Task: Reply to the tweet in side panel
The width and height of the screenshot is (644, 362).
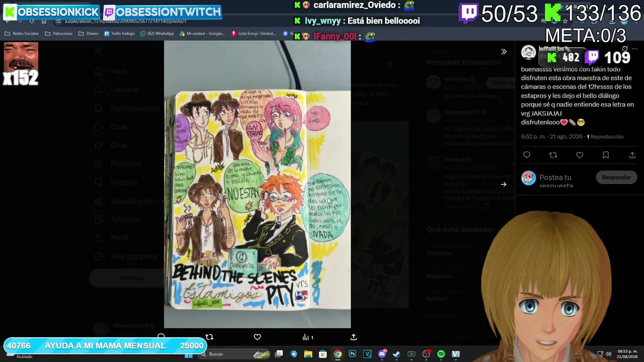Action: tap(527, 155)
